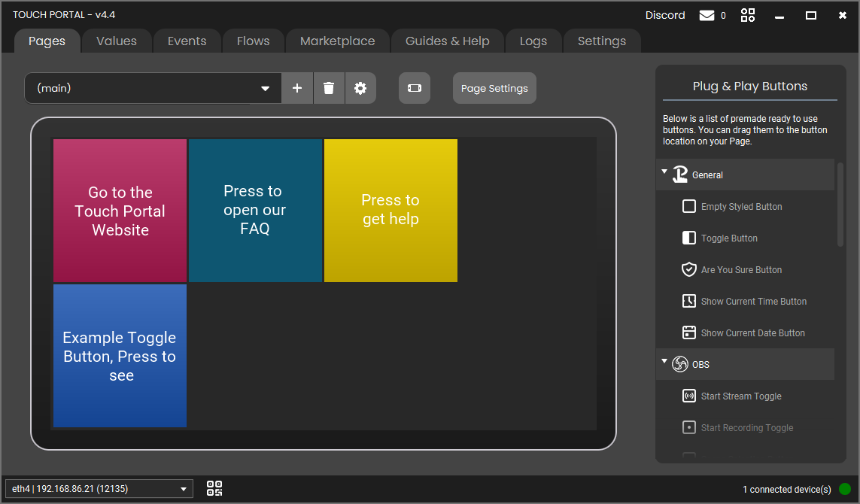Open page gear settings icon

360,88
